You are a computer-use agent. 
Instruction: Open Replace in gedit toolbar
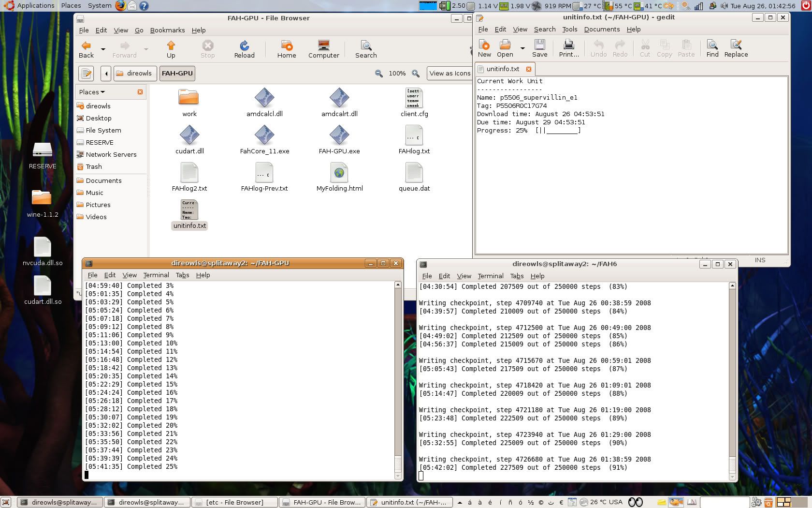[736, 48]
